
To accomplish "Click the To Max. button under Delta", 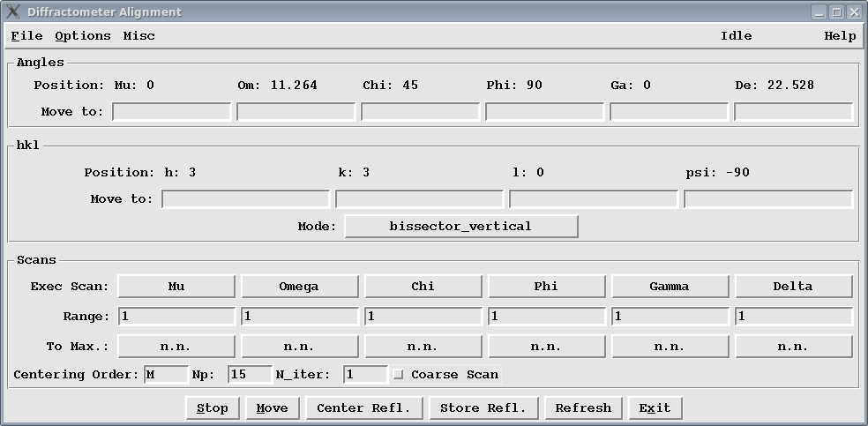I will (793, 347).
